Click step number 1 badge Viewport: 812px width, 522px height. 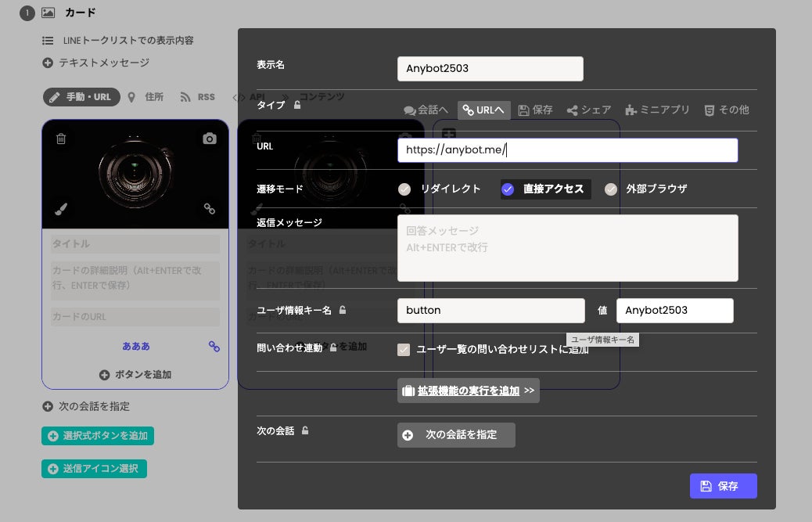[27, 13]
